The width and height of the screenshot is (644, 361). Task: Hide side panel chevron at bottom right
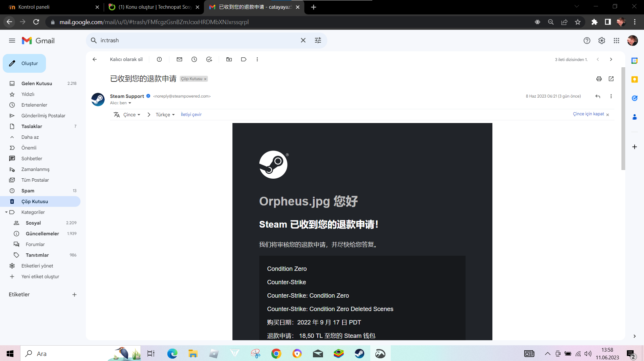click(634, 336)
